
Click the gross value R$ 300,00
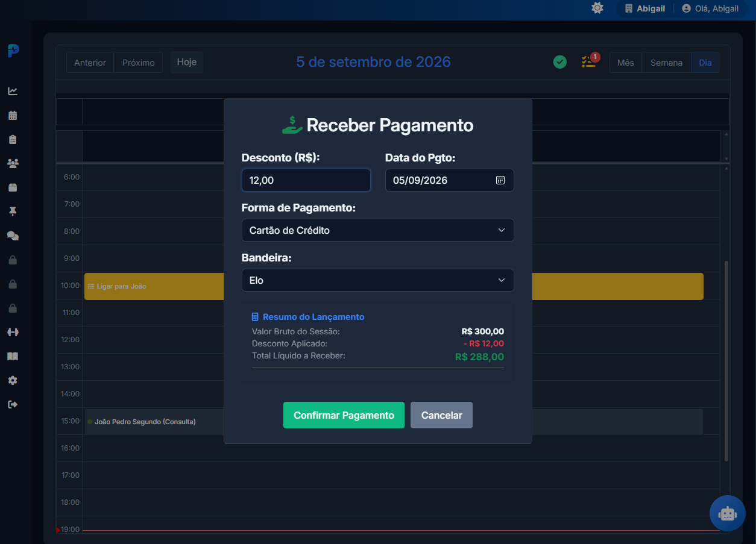[483, 331]
